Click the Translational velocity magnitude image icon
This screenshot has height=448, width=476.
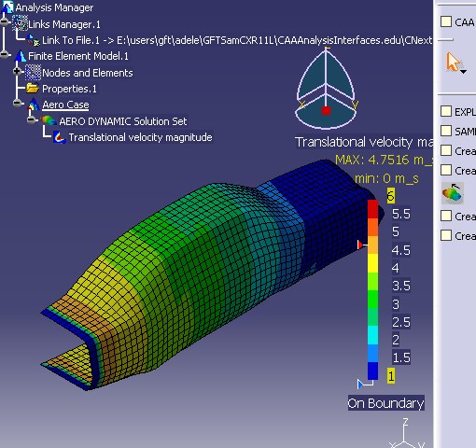click(x=60, y=137)
